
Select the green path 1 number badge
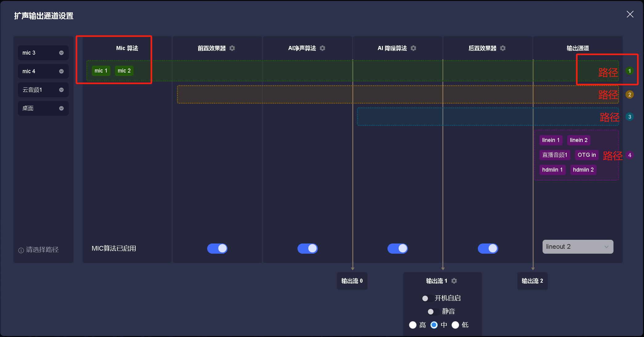tap(630, 71)
